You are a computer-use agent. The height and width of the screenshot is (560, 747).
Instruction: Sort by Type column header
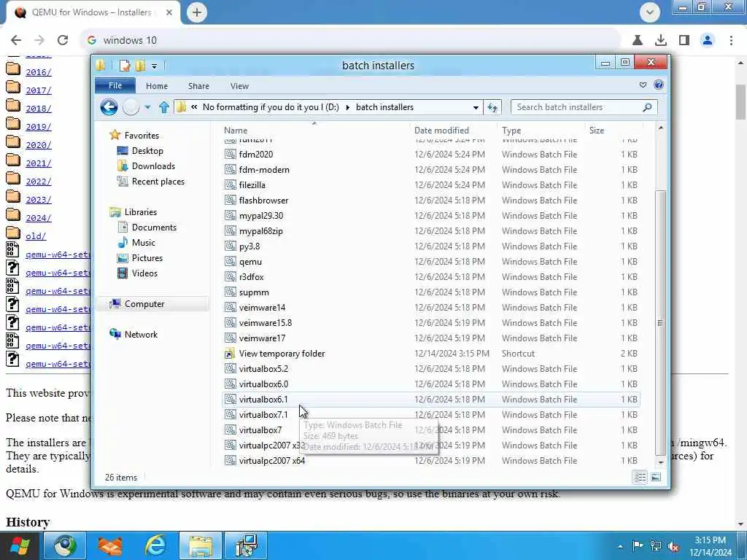[x=511, y=131]
